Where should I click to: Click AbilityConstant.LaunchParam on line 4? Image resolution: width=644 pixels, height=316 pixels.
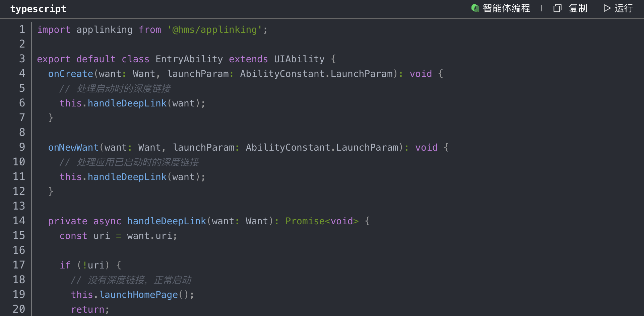tap(316, 74)
